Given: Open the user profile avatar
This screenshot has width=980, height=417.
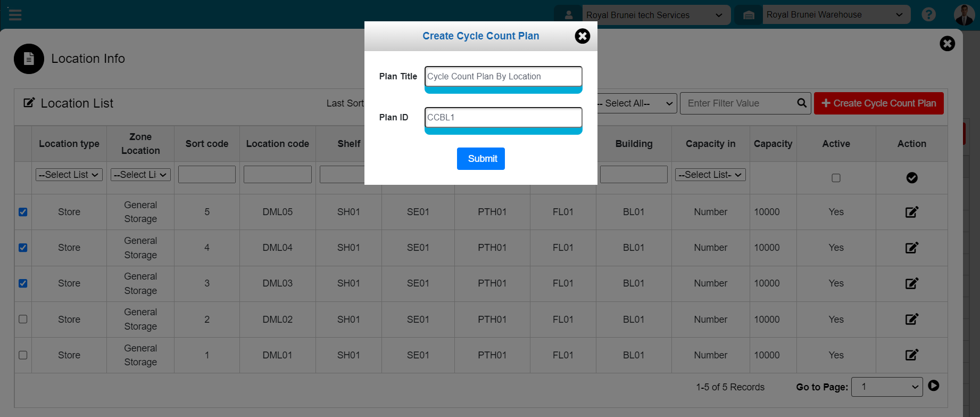Looking at the screenshot, I should (x=964, y=15).
